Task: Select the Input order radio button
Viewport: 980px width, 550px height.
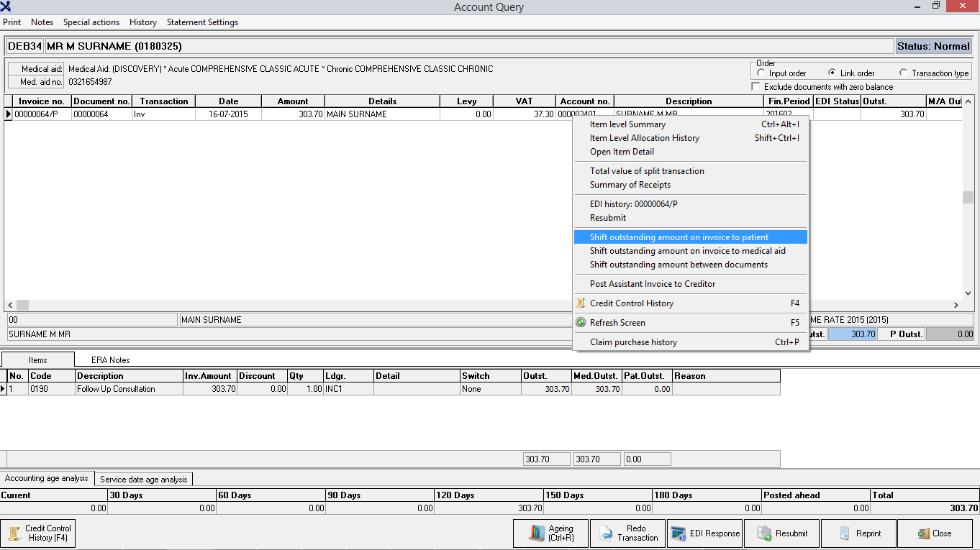Action: coord(761,73)
